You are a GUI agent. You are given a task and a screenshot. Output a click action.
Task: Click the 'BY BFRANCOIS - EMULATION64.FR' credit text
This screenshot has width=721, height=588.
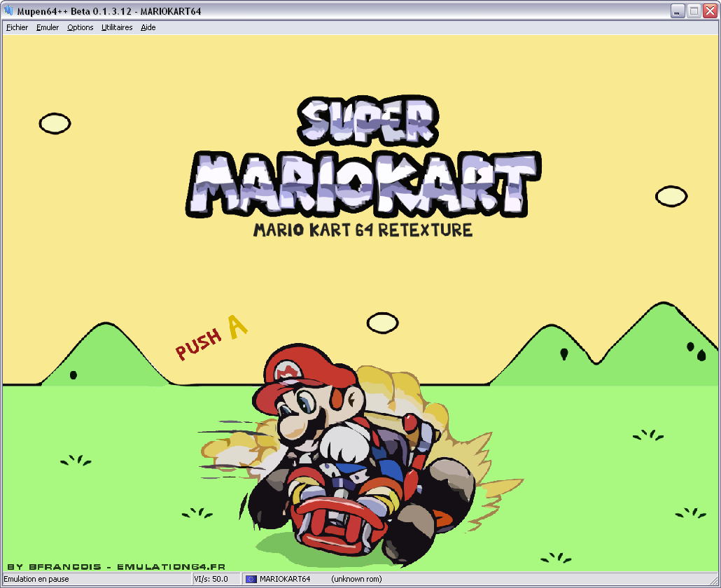point(116,567)
